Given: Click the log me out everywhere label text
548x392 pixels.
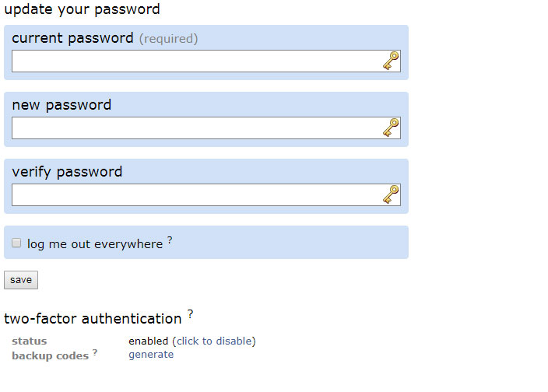Looking at the screenshot, I should (95, 244).
